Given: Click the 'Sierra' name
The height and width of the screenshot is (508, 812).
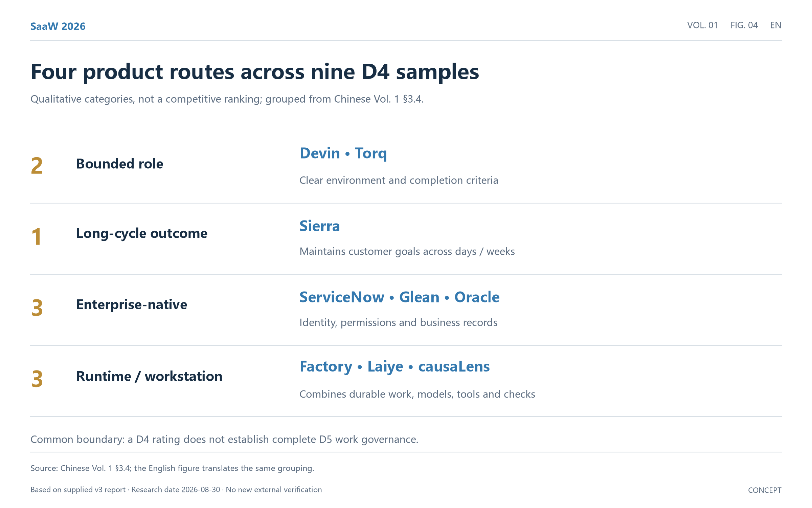Looking at the screenshot, I should pos(320,226).
